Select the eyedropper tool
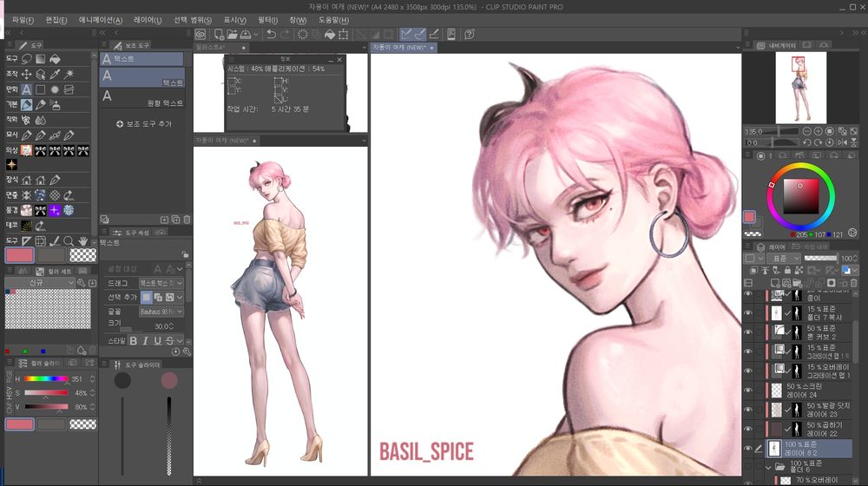Viewport: 868px width, 486px height. 55,74
